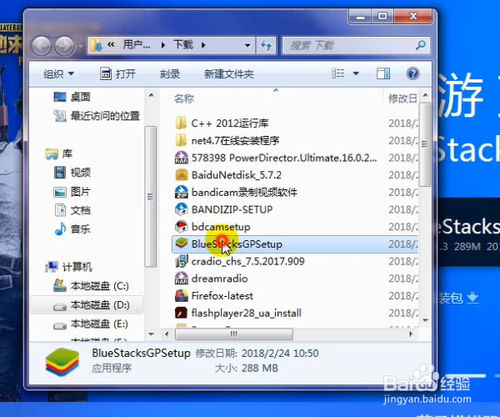
Task: Select 计算机 in the navigation pane
Action: tap(77, 267)
